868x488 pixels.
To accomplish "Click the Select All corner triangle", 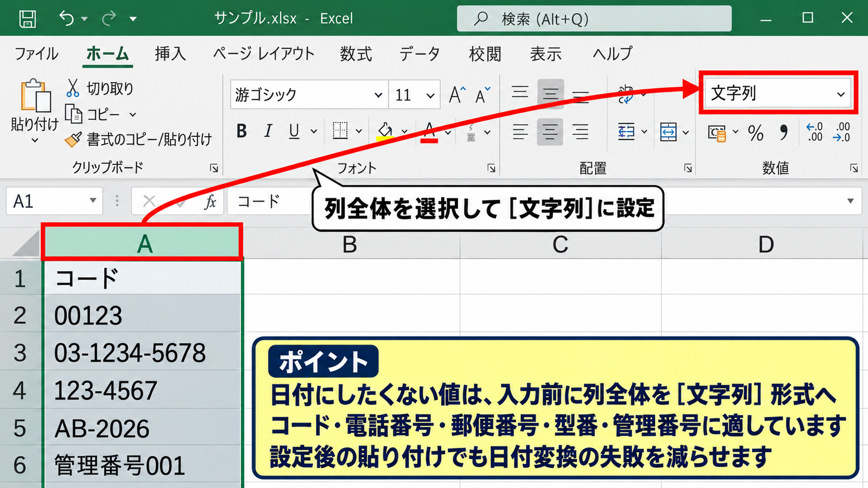I will [x=26, y=243].
